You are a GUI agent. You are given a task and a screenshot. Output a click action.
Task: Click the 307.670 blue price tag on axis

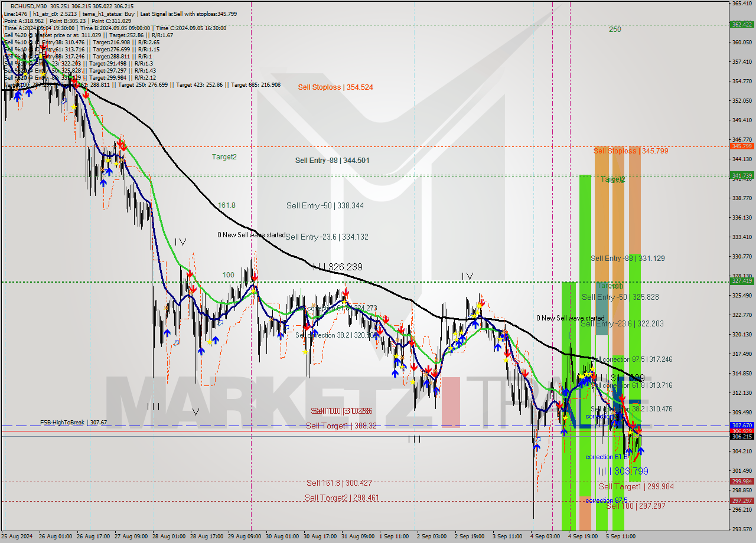(x=741, y=425)
